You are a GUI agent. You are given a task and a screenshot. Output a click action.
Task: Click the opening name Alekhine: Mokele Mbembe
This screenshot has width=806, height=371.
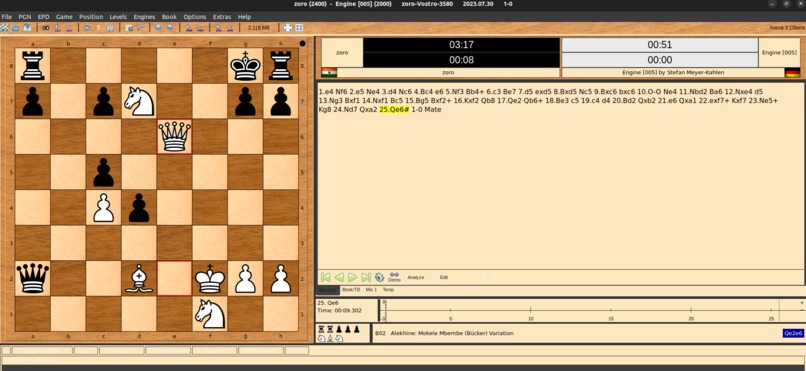click(x=451, y=333)
